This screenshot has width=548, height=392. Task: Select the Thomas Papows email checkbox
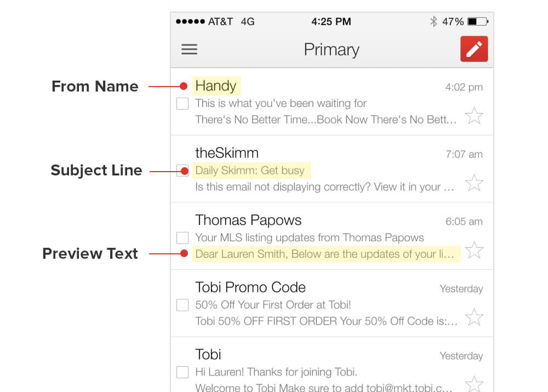point(182,238)
